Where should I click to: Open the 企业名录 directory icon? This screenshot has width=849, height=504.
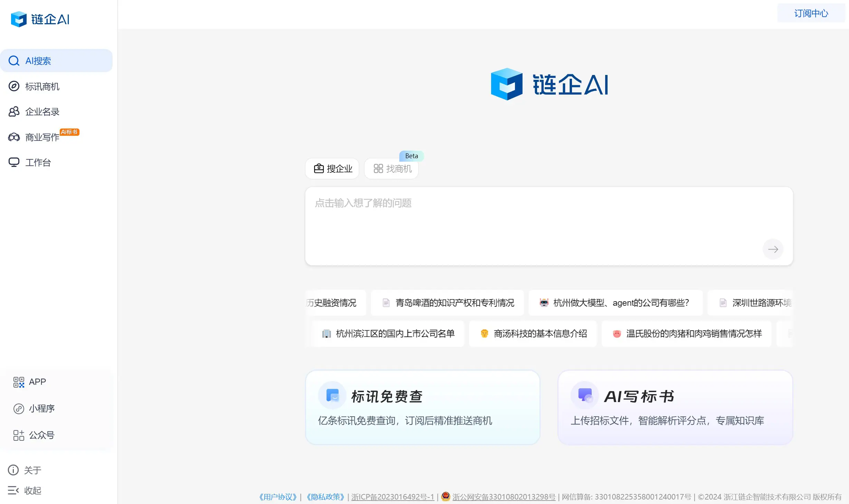pos(14,111)
